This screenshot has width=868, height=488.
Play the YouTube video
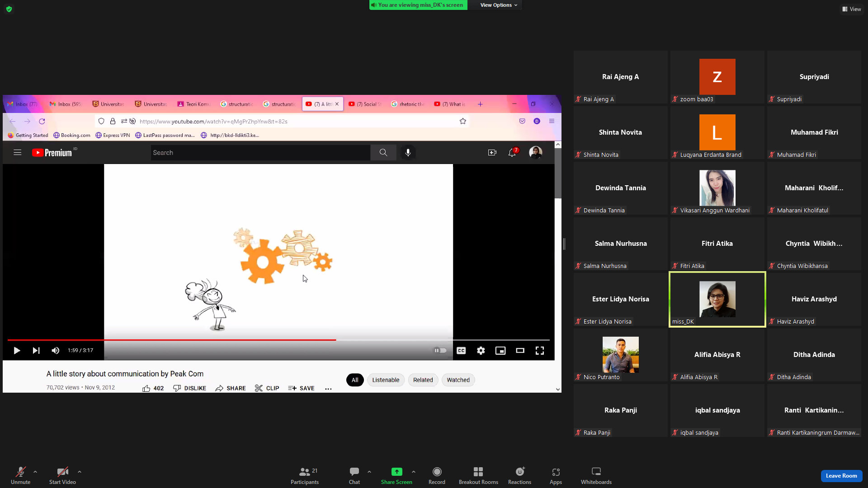point(17,351)
